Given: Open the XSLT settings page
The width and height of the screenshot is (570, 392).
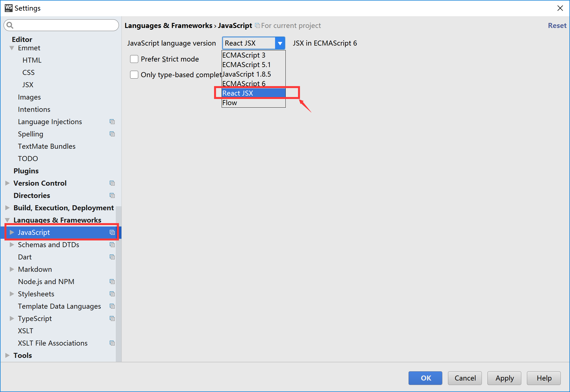Looking at the screenshot, I should tap(25, 331).
